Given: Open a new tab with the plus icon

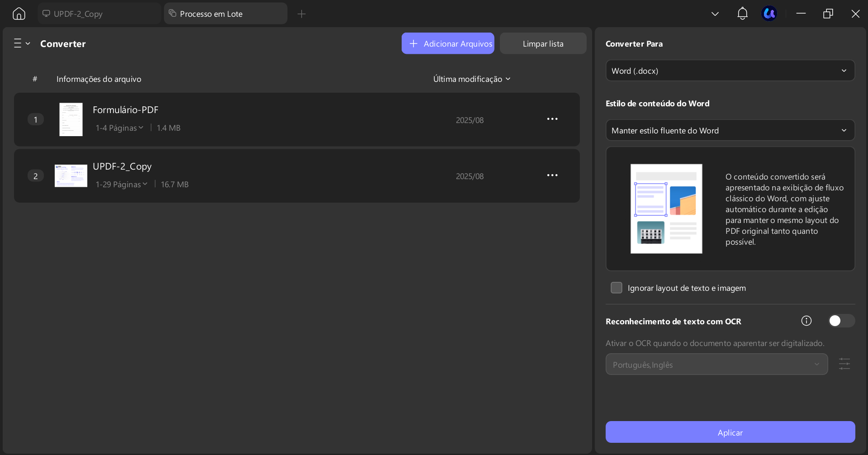Looking at the screenshot, I should (301, 14).
